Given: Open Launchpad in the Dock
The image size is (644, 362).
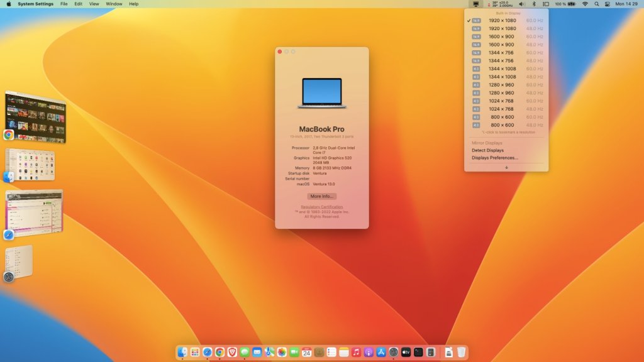Looking at the screenshot, I should pyautogui.click(x=195, y=352).
